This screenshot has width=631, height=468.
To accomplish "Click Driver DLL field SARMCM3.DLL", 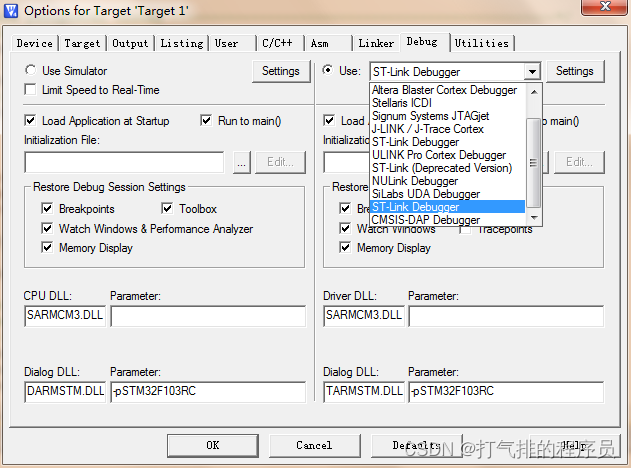I will [x=364, y=315].
